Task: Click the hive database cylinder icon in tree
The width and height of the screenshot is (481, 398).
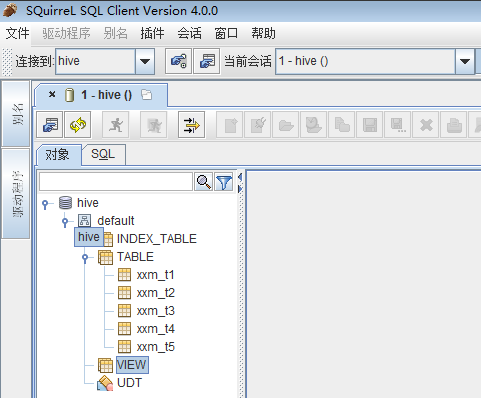Action: [x=65, y=203]
